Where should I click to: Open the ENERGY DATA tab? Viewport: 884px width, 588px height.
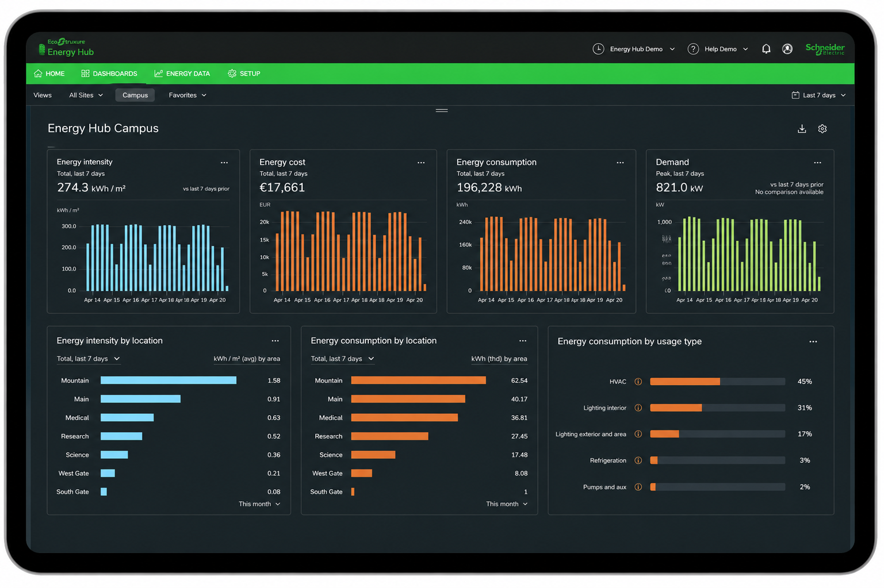coord(182,74)
